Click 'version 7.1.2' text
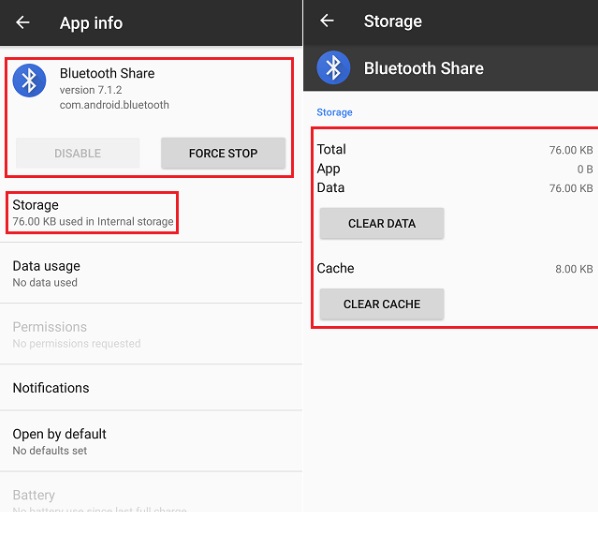The height and width of the screenshot is (546, 598). [x=91, y=90]
